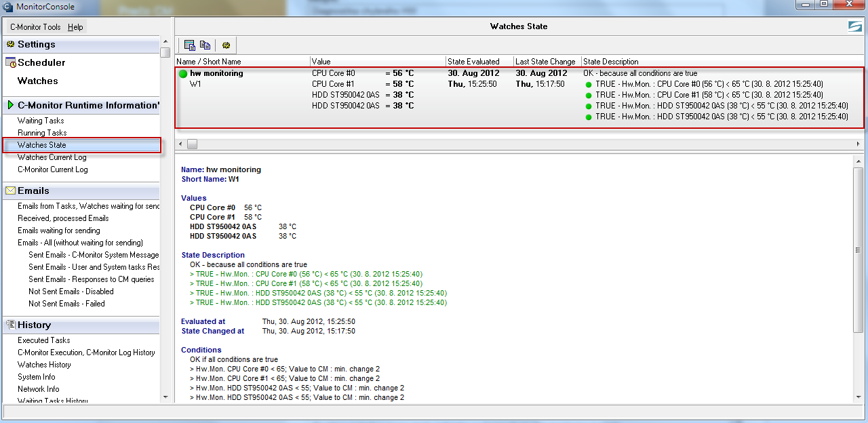Click the sidebar scrollbar down arrow
Screen dimensions: 868x423
coord(165,397)
